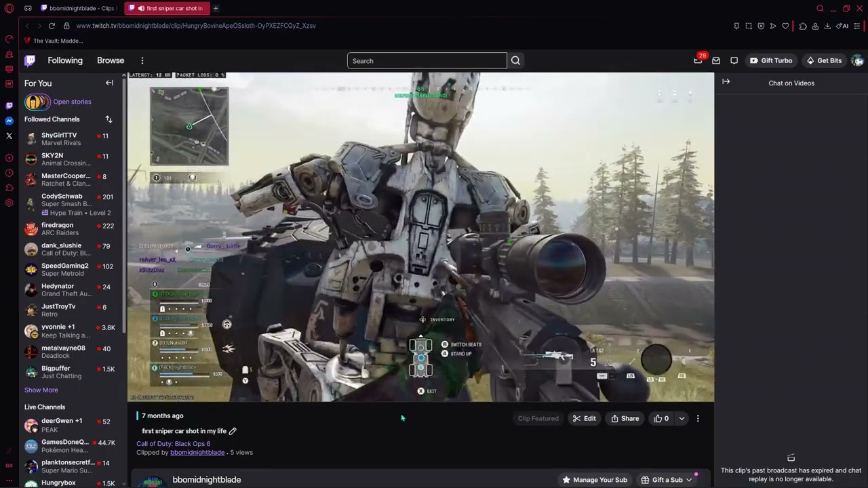Sort followed channels with arrows icon
The height and width of the screenshot is (488, 868).
tap(108, 119)
